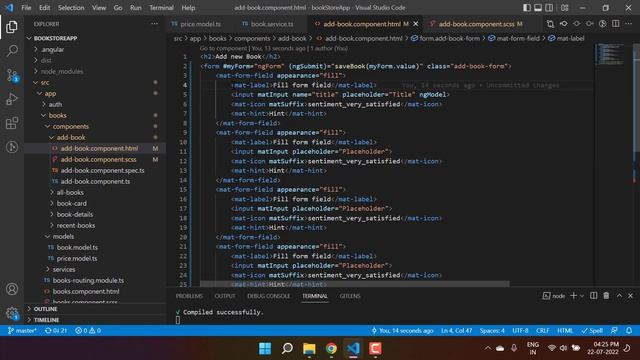Split the terminal panel

click(593, 296)
